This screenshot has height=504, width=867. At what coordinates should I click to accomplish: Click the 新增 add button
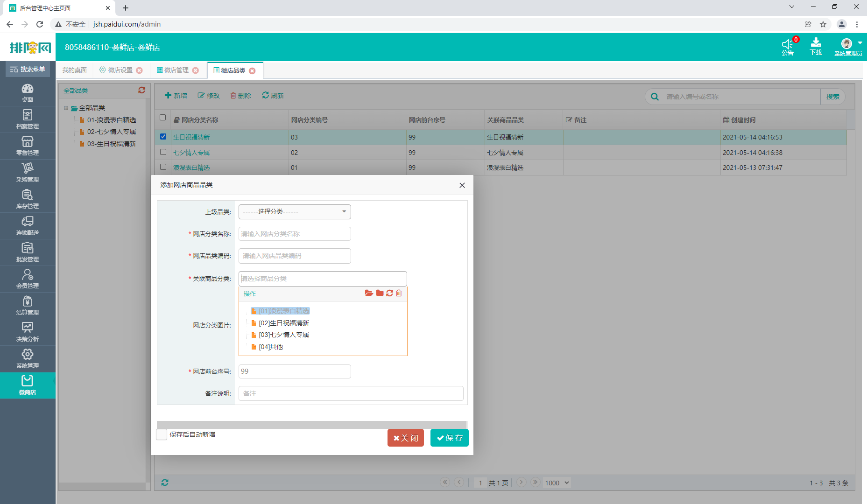tap(176, 96)
